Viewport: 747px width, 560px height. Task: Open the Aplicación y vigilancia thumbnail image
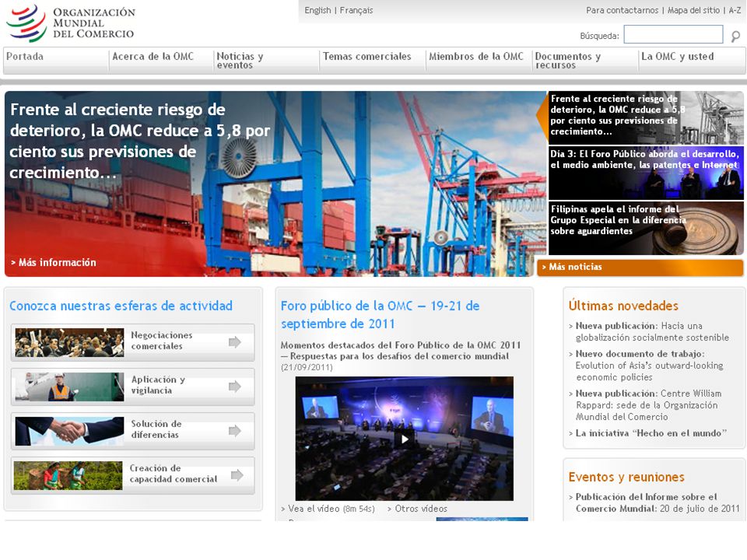69,387
